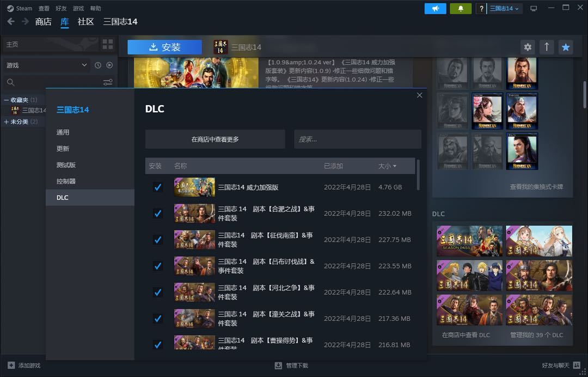Click the favorite star icon
This screenshot has width=588, height=377.
[566, 47]
